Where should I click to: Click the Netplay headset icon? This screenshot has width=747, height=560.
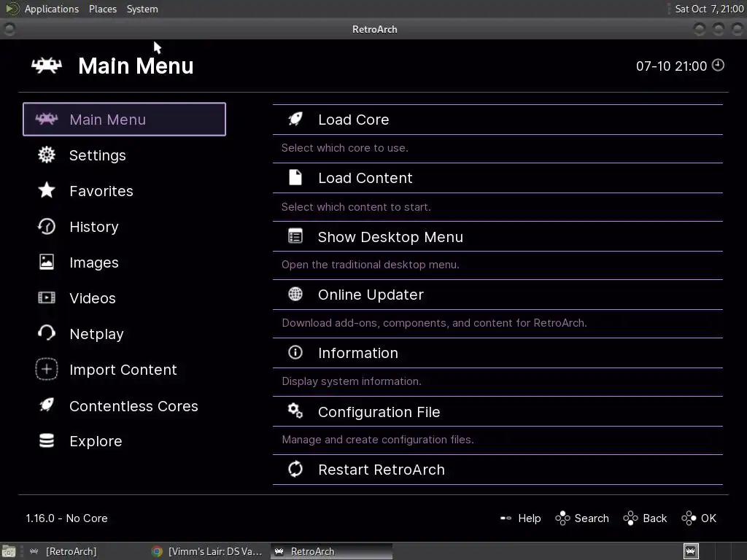pos(47,333)
